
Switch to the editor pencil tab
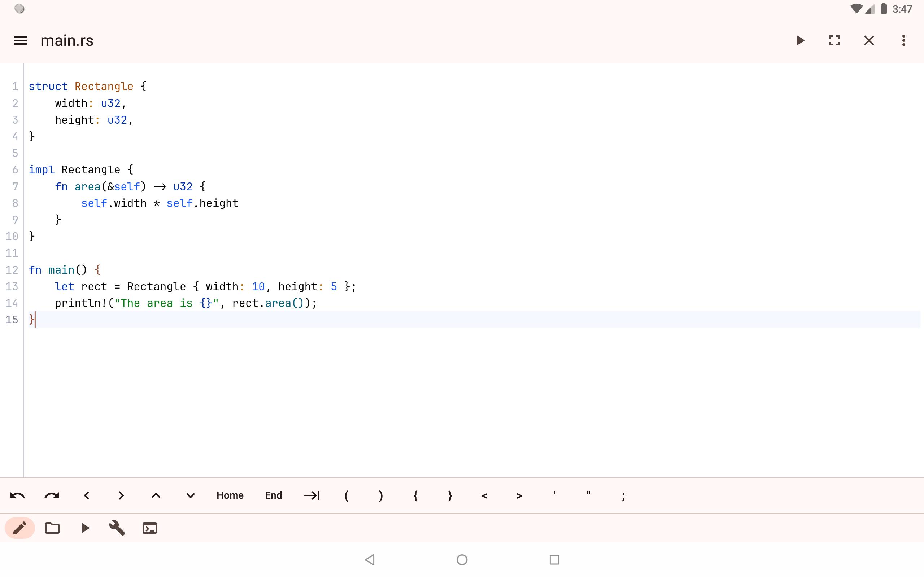tap(20, 528)
